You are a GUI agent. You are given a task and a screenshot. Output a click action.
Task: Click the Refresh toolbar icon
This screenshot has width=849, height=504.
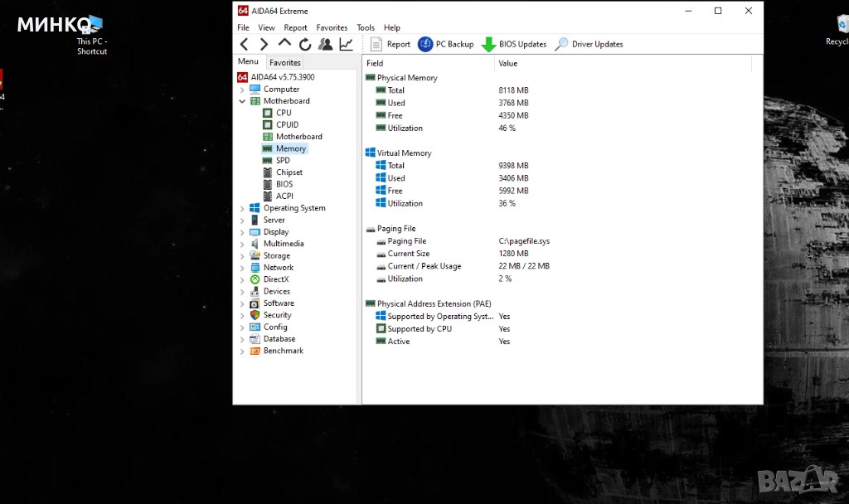[x=305, y=44]
